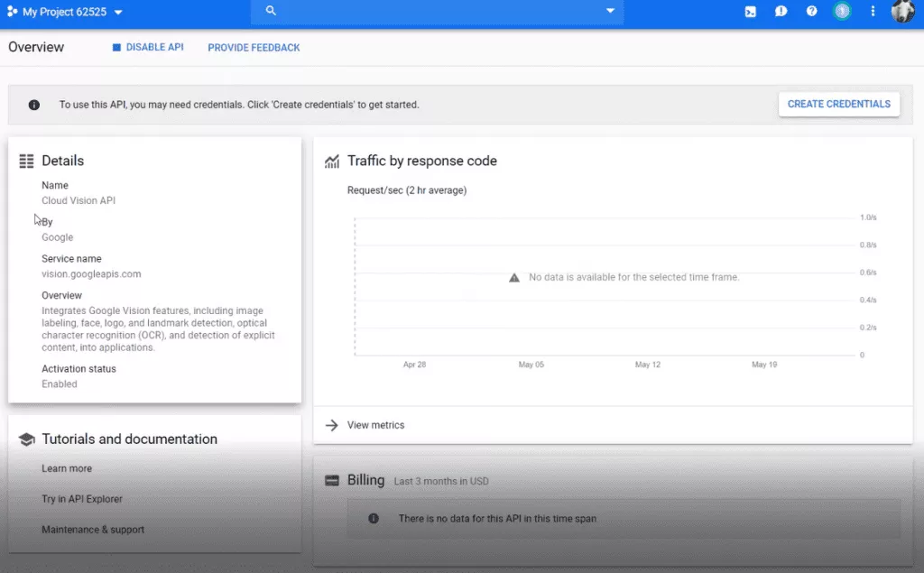This screenshot has width=924, height=573.
Task: Click the Enabled activation status text
Action: point(59,384)
